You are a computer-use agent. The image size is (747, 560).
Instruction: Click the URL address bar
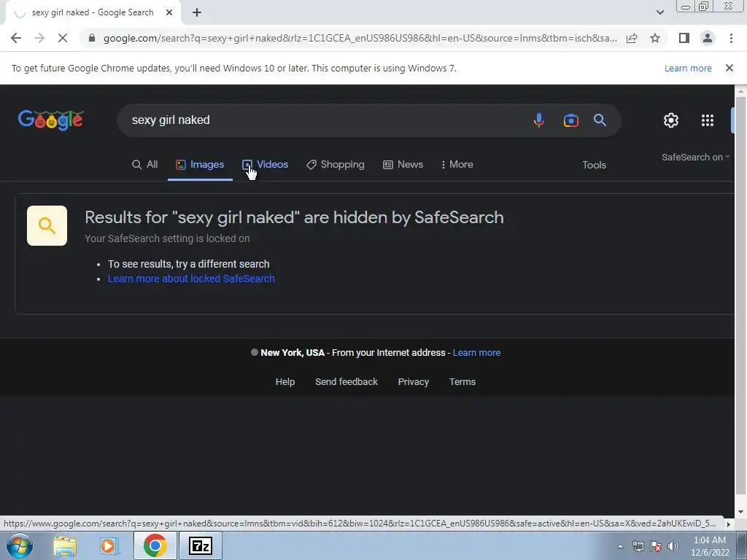click(x=360, y=38)
